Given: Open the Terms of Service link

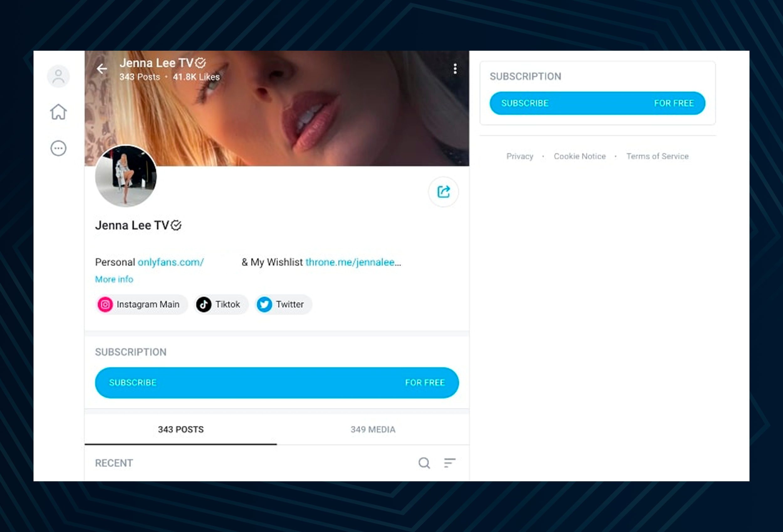Looking at the screenshot, I should tap(657, 156).
